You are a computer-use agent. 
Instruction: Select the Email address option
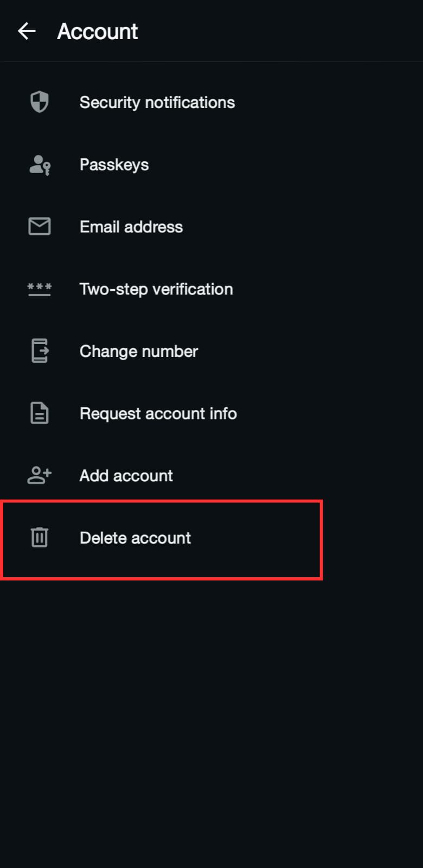(x=131, y=227)
